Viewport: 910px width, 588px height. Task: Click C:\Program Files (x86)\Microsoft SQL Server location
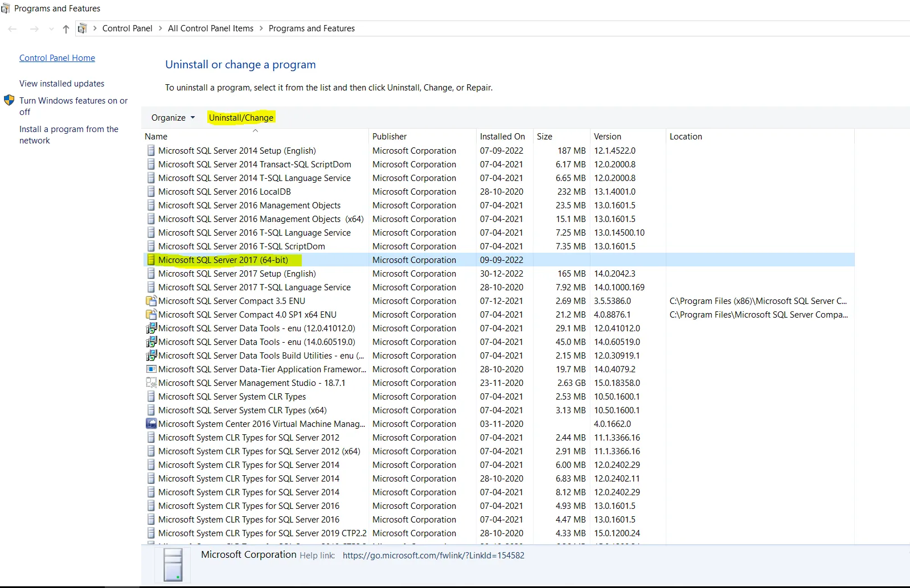[x=758, y=301]
